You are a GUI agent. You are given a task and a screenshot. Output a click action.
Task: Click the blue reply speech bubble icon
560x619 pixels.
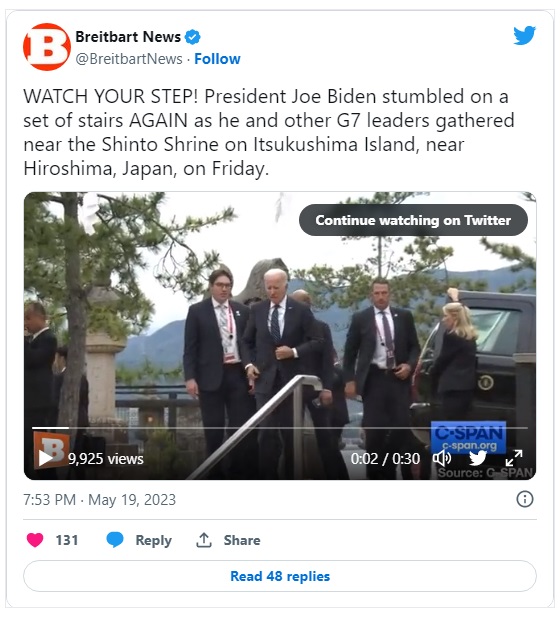tap(115, 540)
